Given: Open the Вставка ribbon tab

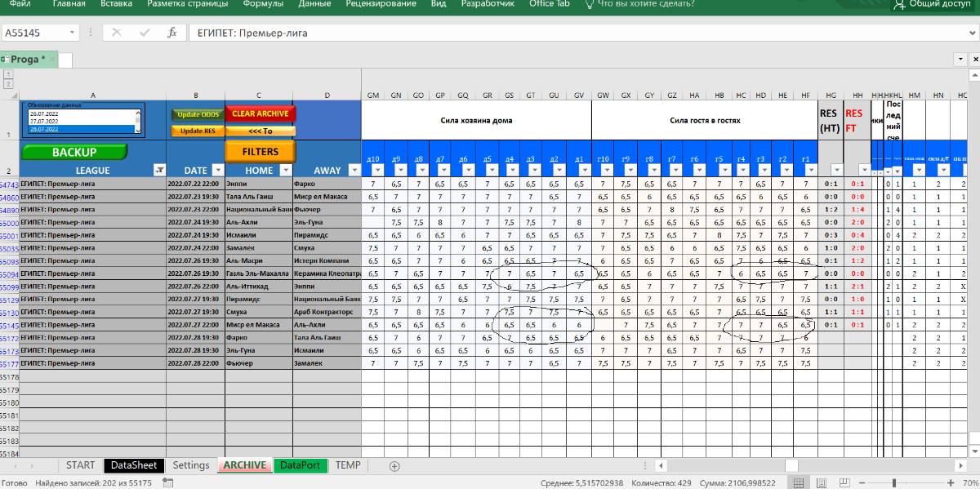Looking at the screenshot, I should [116, 3].
